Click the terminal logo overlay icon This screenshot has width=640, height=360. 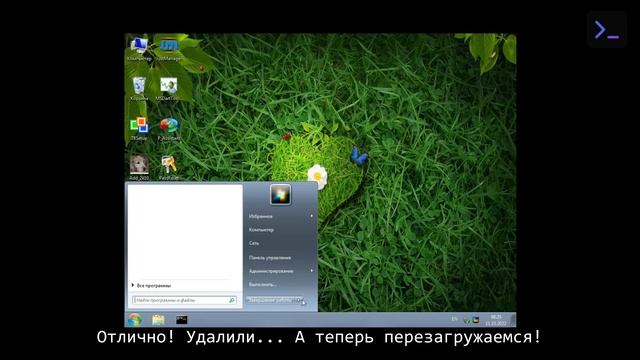click(x=607, y=30)
